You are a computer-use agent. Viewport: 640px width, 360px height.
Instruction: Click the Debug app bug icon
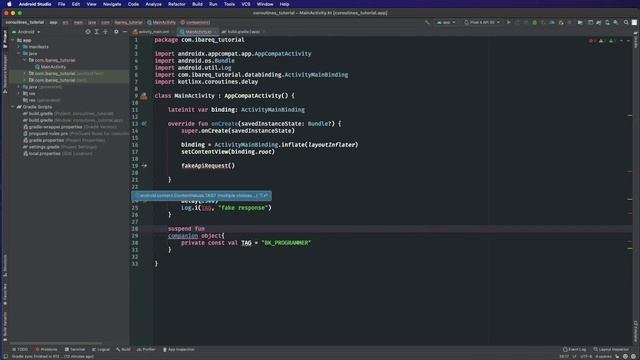point(535,22)
